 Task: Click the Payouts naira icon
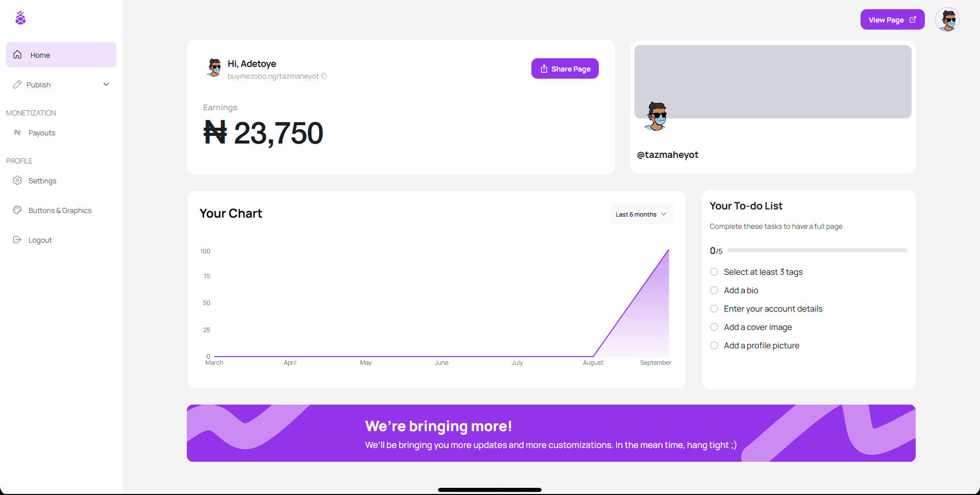click(x=17, y=132)
